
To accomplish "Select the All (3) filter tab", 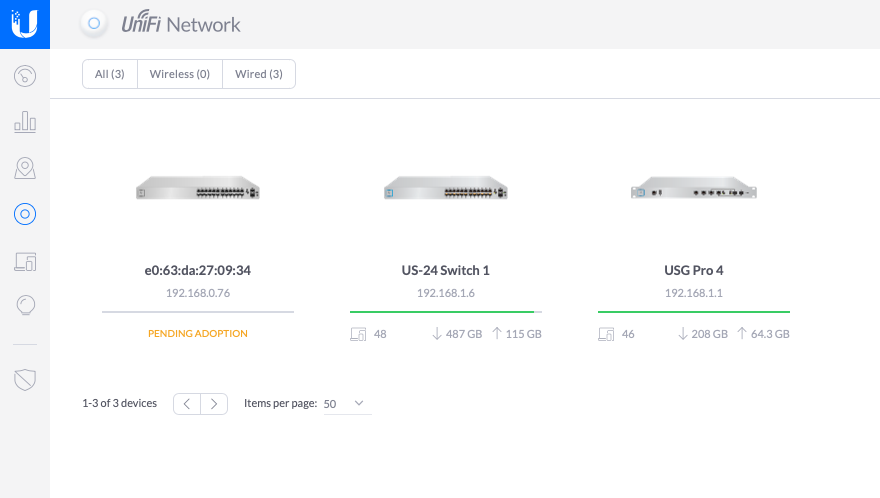I will (x=110, y=74).
